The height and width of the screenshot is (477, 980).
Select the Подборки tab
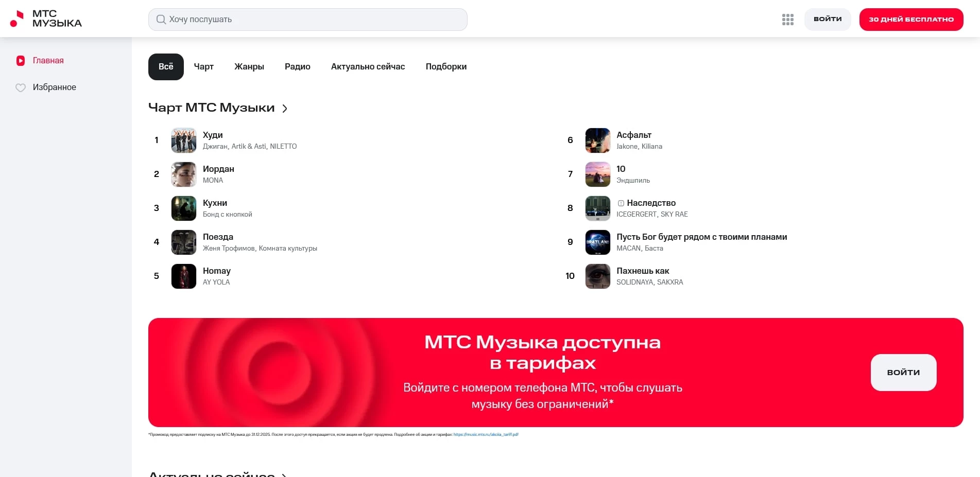coord(446,66)
